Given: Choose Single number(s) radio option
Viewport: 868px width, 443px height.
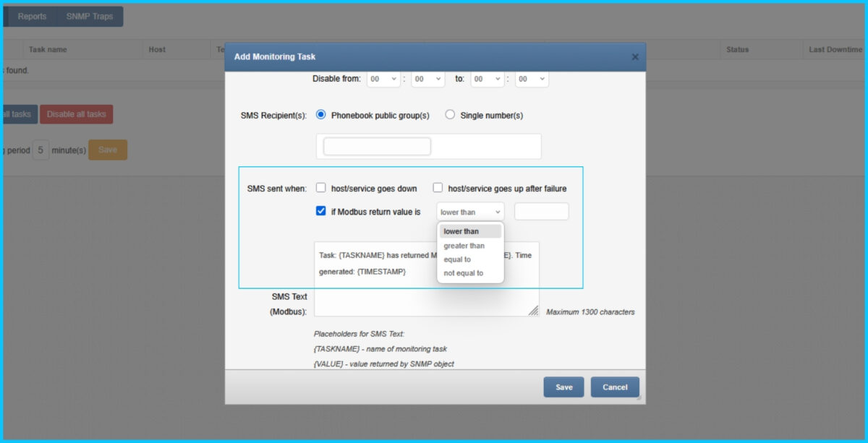Looking at the screenshot, I should click(450, 114).
